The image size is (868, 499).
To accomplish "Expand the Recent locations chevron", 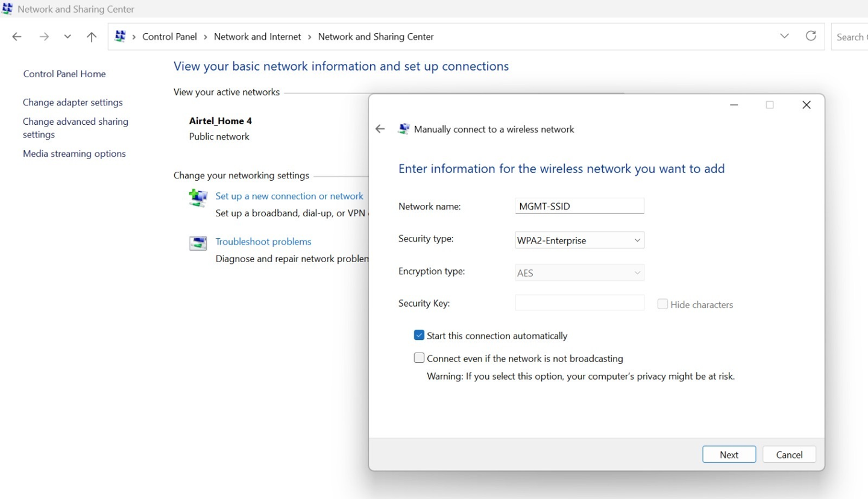I will 68,37.
